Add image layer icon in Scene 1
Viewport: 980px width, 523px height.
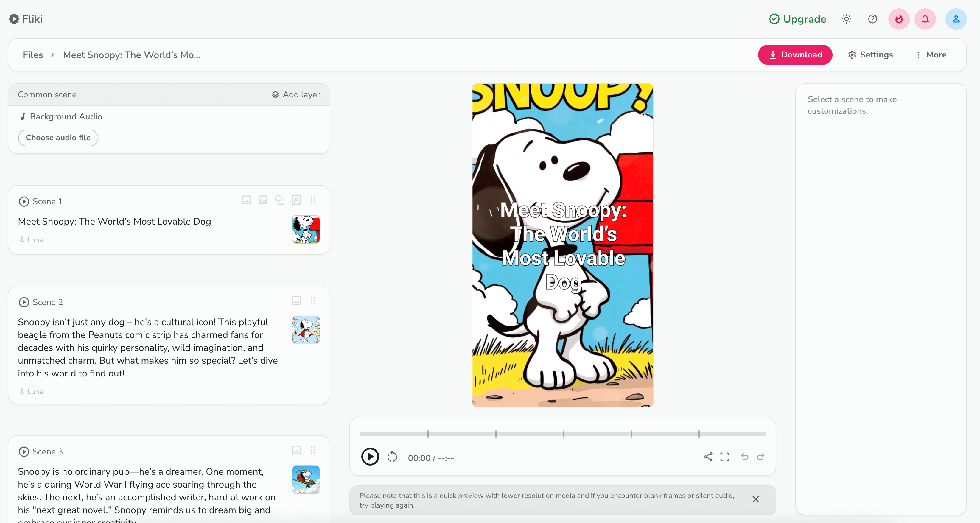coord(246,200)
